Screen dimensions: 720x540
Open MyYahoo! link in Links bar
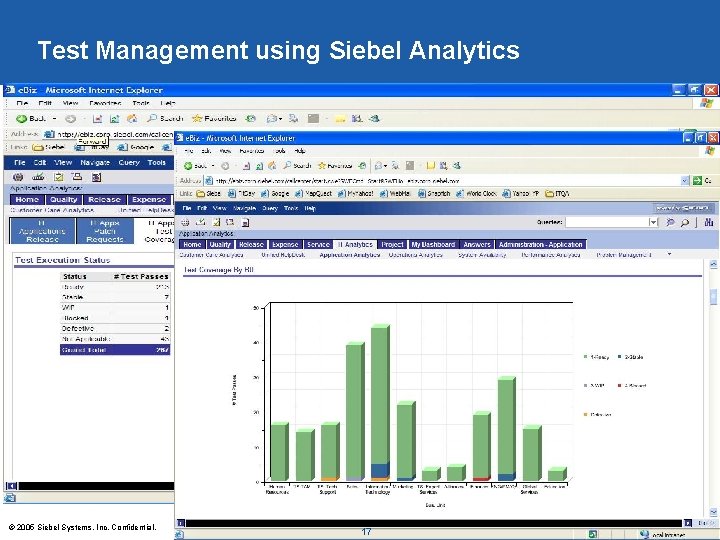tap(355, 194)
